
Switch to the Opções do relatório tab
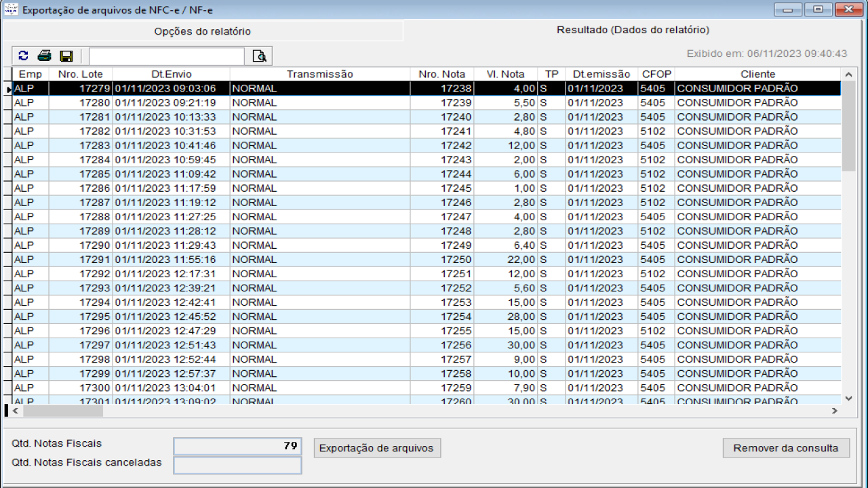point(202,31)
